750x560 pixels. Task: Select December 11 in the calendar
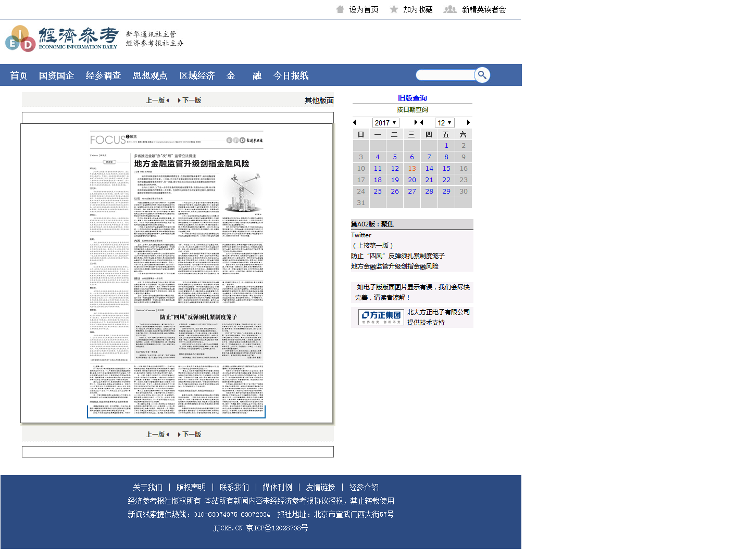coord(378,168)
